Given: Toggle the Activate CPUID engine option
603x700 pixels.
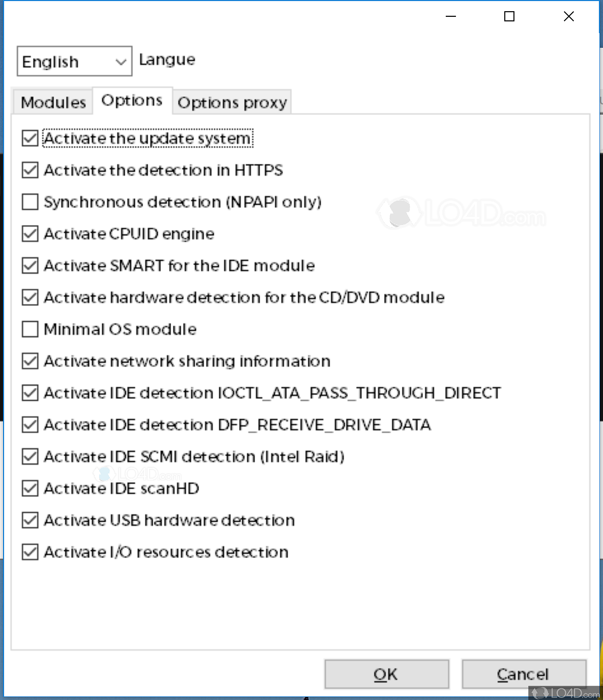Looking at the screenshot, I should [30, 234].
